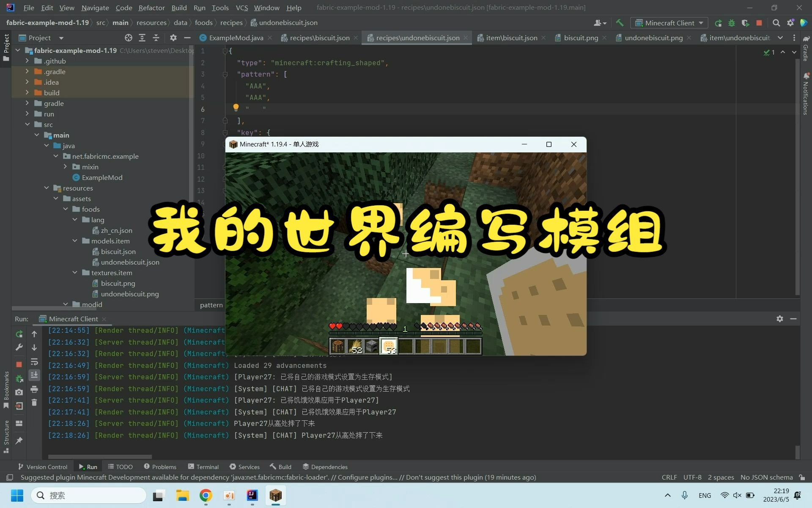Clear console output with the trash icon
Screen dimensions: 812x508
coord(35,403)
